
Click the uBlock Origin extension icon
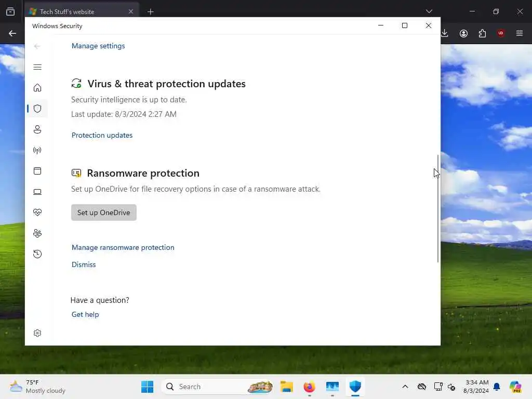500,33
